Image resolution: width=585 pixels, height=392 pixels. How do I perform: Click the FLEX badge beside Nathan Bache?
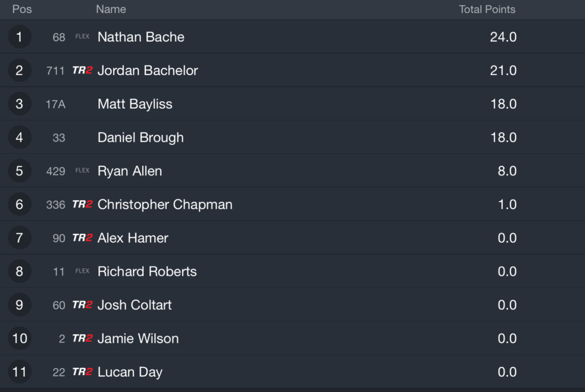tap(82, 37)
